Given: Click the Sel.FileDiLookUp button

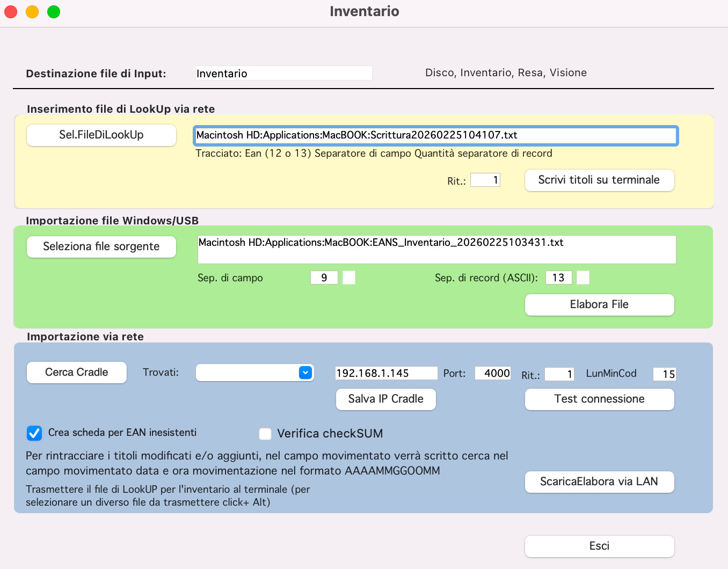Looking at the screenshot, I should (101, 135).
